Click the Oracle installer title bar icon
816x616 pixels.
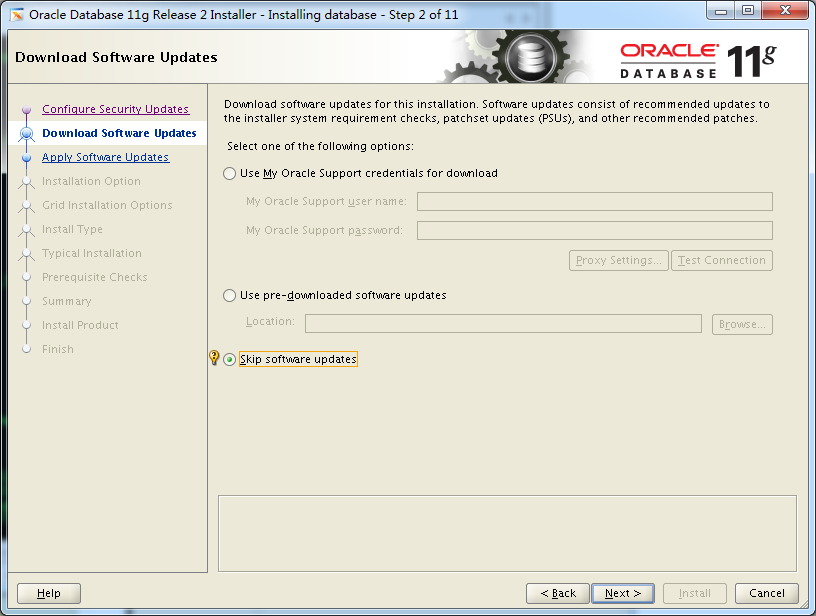pyautogui.click(x=17, y=15)
